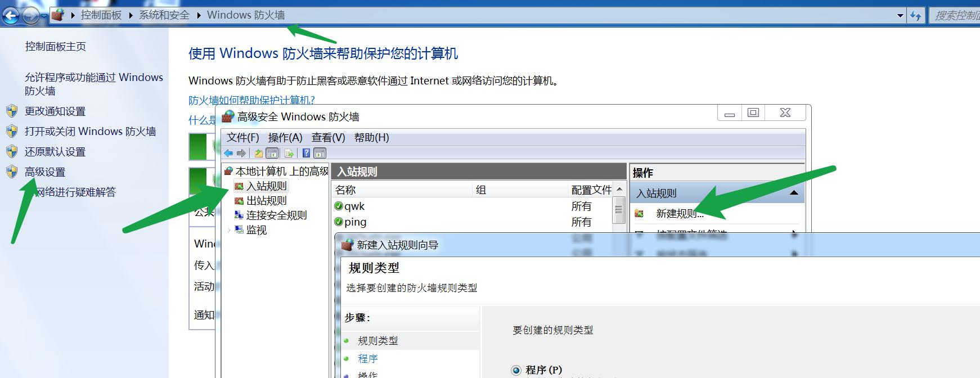
Task: Click the up one level folder icon
Action: [x=258, y=153]
